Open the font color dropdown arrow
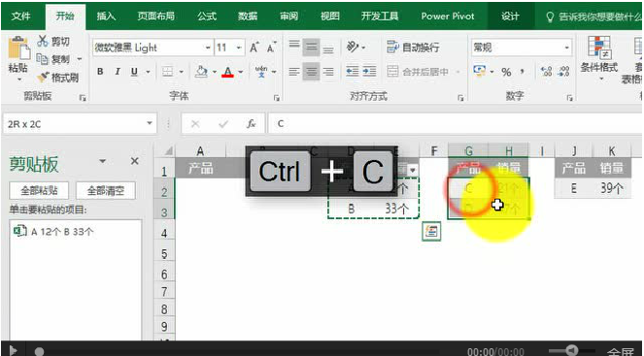Image resolution: width=644 pixels, height=356 pixels. 241,72
